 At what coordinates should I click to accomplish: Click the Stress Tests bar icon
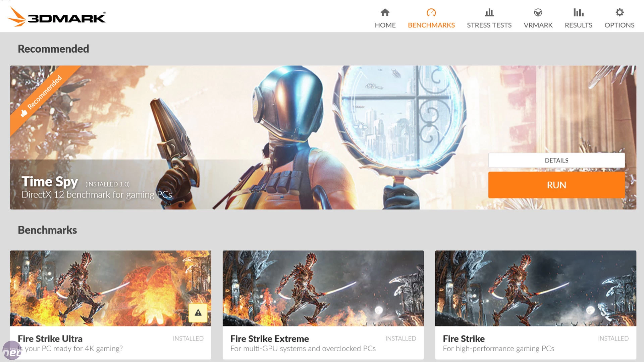tap(489, 12)
